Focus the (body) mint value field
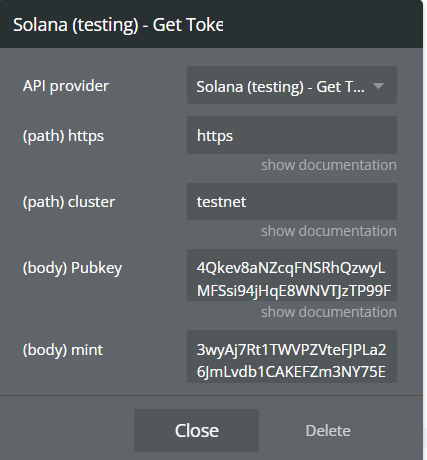The image size is (427, 460). [292, 357]
